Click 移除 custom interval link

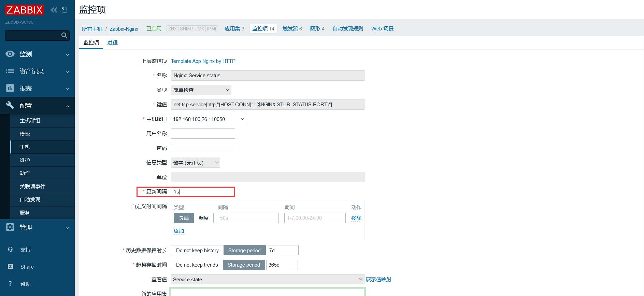pos(356,218)
